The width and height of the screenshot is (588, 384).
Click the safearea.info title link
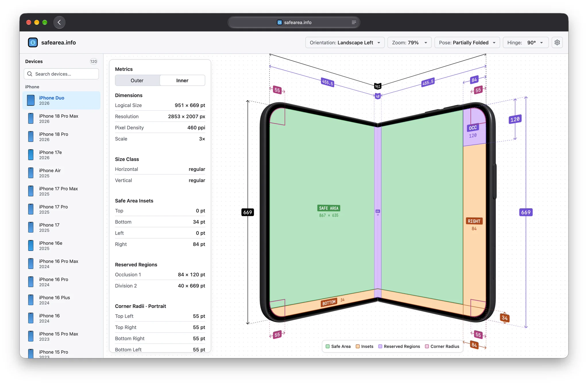click(59, 42)
